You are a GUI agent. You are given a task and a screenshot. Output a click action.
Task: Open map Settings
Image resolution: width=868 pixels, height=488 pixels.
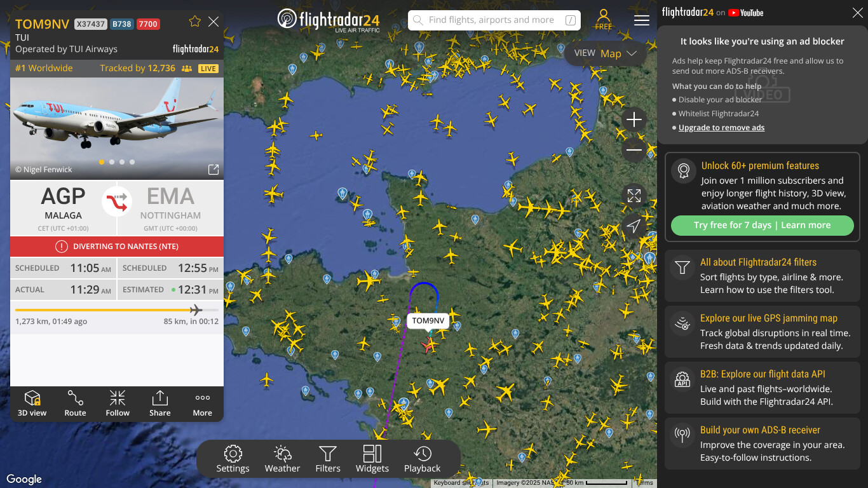click(x=233, y=459)
